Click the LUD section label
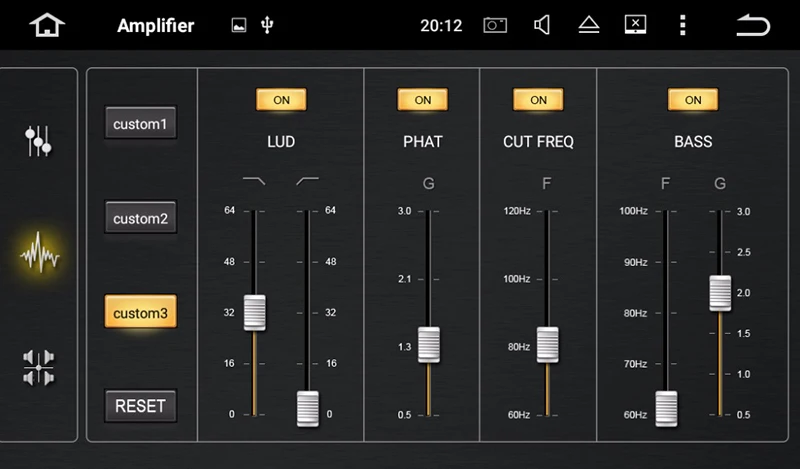Image resolution: width=800 pixels, height=469 pixels. coord(281,141)
